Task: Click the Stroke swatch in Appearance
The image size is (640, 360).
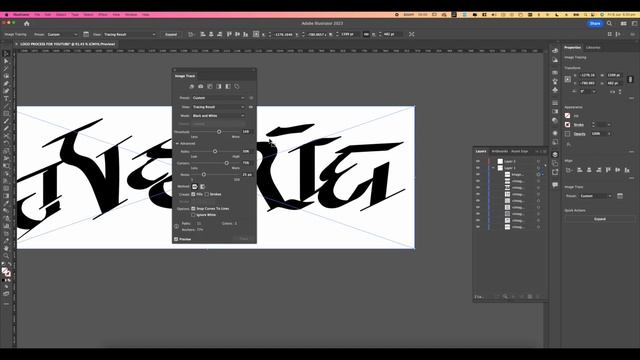Action: tap(567, 124)
